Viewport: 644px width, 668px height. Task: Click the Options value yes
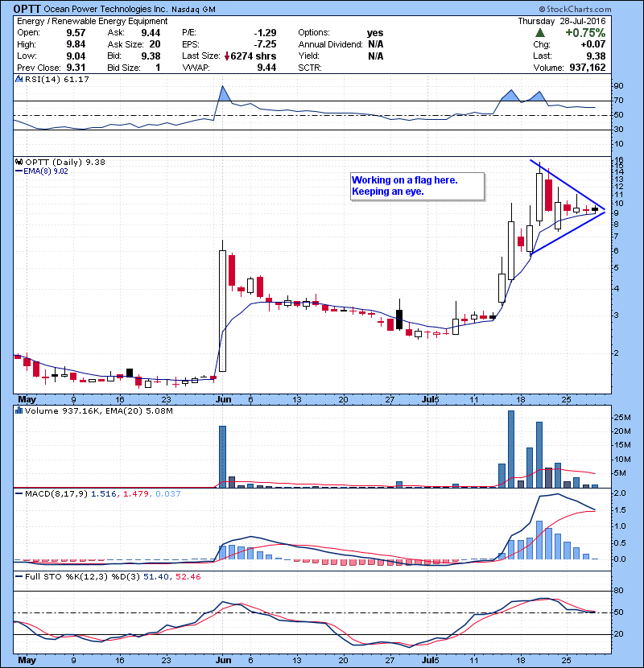(x=375, y=33)
